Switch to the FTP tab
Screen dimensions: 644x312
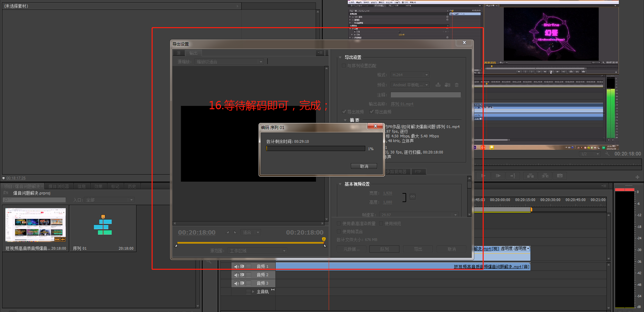(418, 172)
